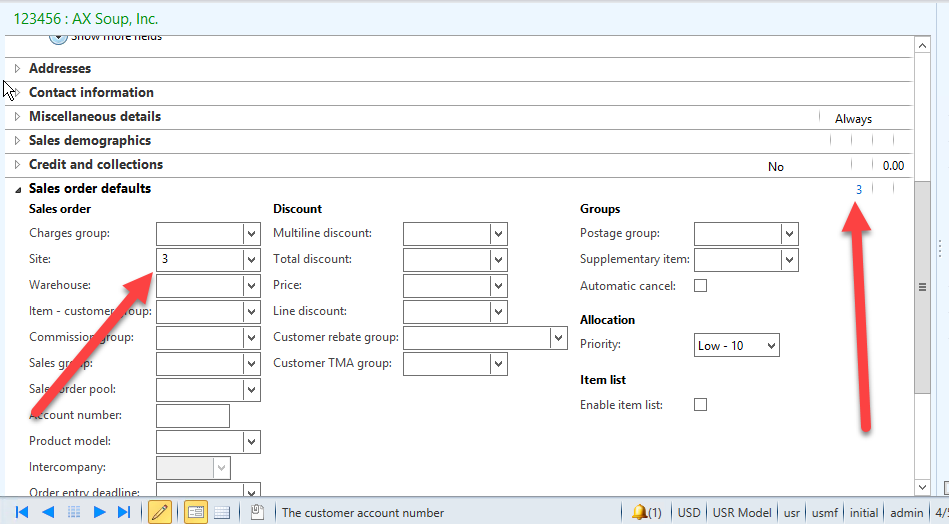Open the Site dropdown arrow
949x524 pixels.
pos(251,260)
